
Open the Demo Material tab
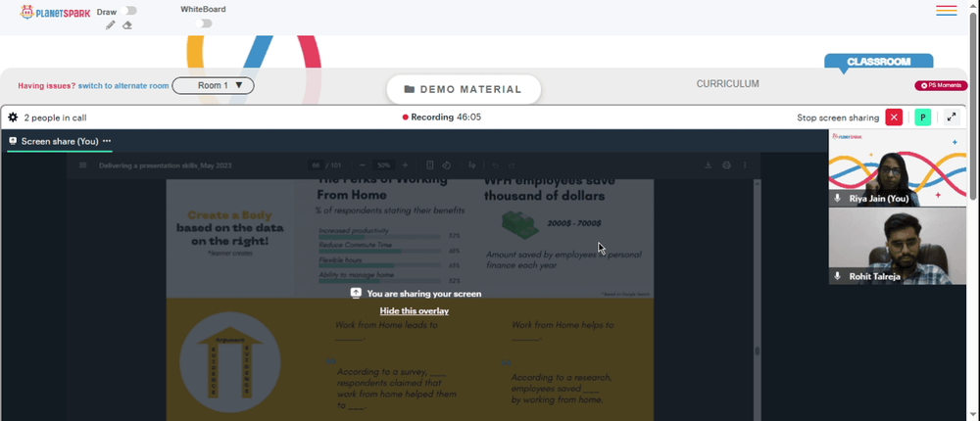(x=464, y=89)
